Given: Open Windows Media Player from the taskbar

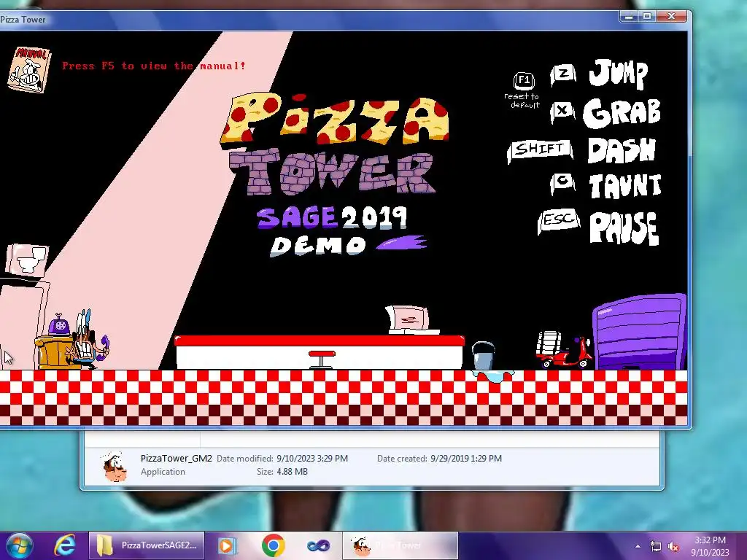Looking at the screenshot, I should (227, 545).
